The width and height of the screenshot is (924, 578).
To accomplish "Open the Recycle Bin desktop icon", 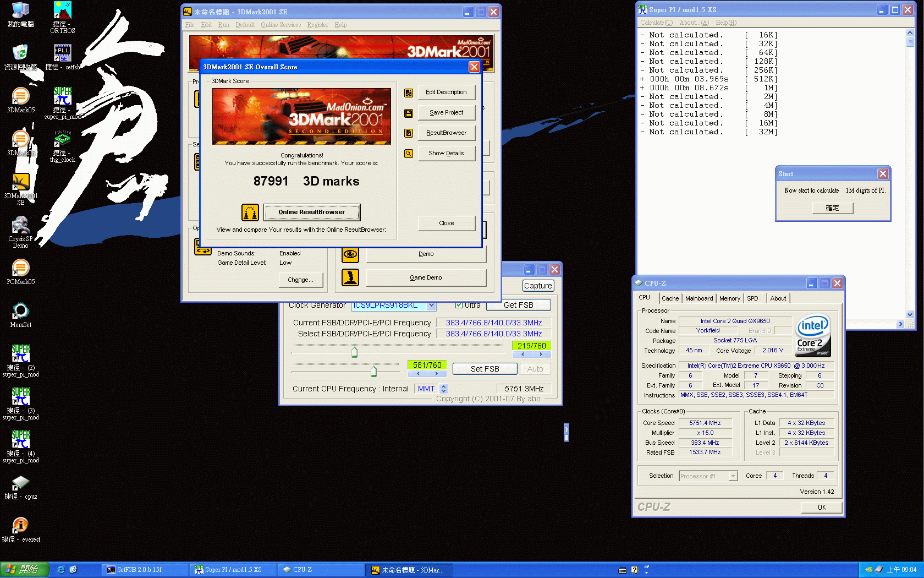I will coord(20,57).
